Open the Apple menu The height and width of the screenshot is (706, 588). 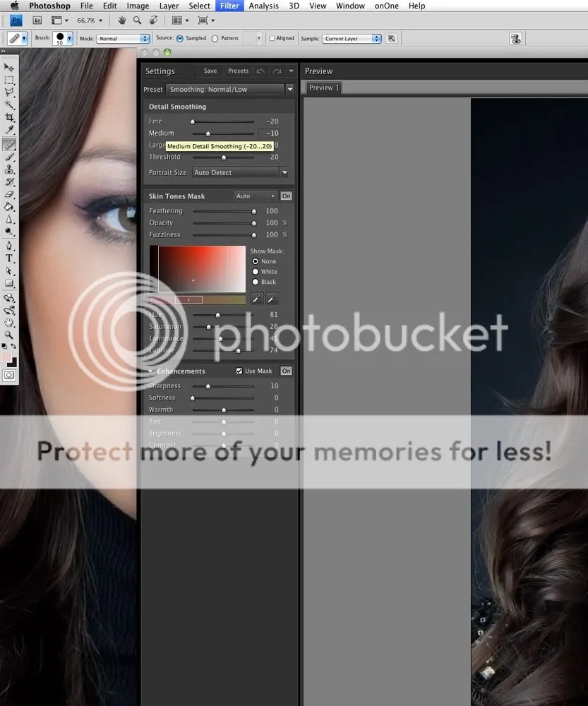14,6
